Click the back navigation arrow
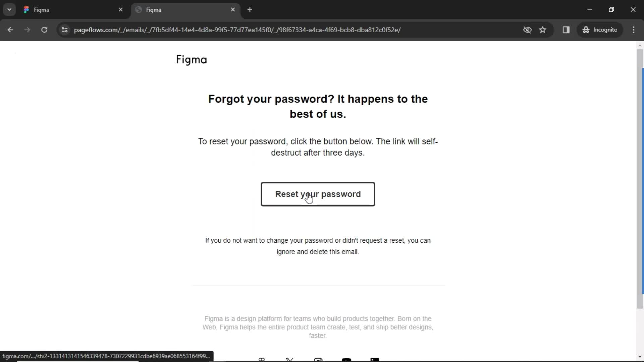 click(10, 29)
